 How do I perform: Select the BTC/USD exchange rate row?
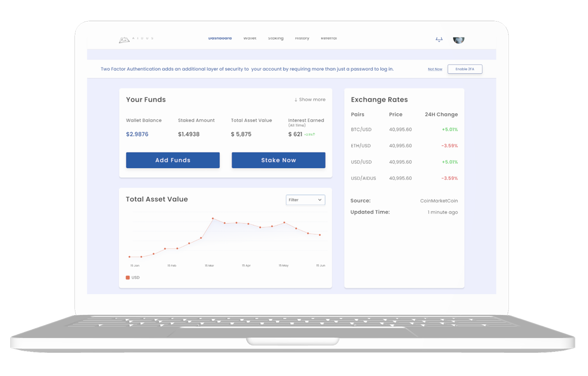tap(404, 130)
